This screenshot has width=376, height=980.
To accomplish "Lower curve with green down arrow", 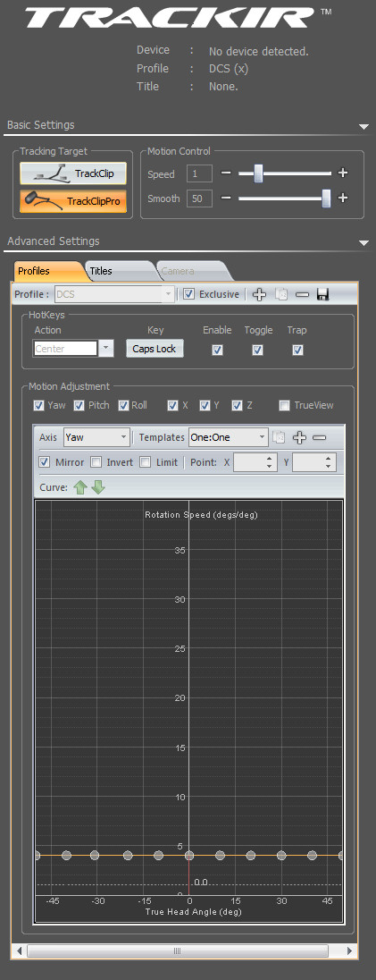I will (98, 487).
